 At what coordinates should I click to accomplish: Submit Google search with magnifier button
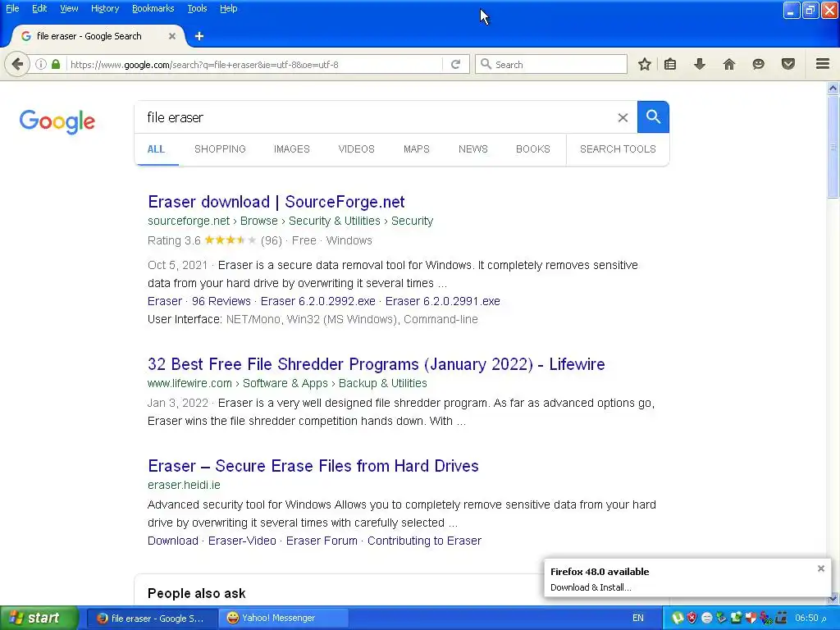pyautogui.click(x=653, y=116)
